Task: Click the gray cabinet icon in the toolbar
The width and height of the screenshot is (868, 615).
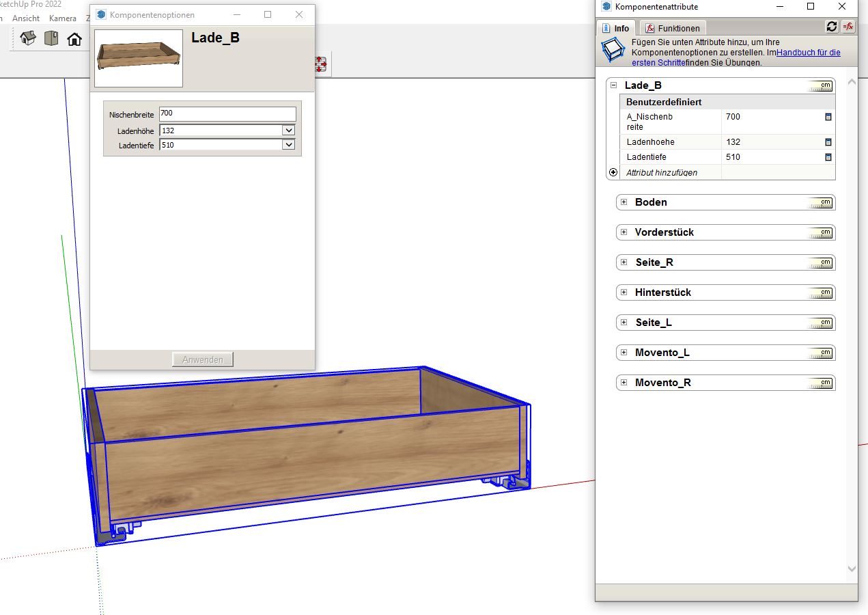Action: tap(51, 38)
